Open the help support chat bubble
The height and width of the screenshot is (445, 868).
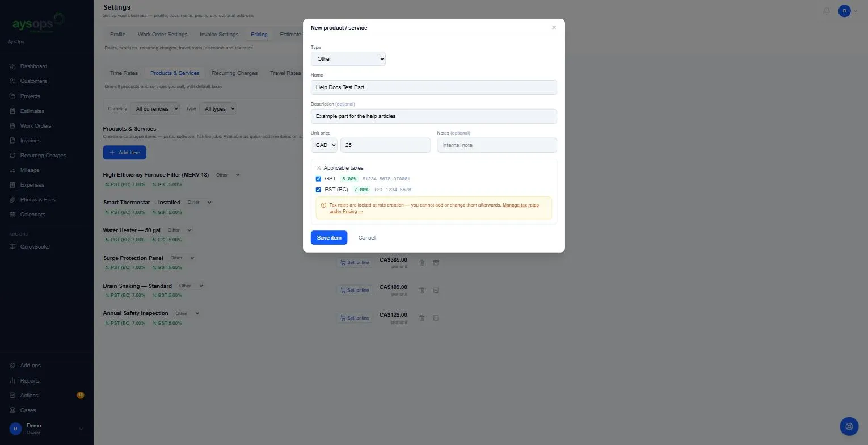click(x=849, y=426)
